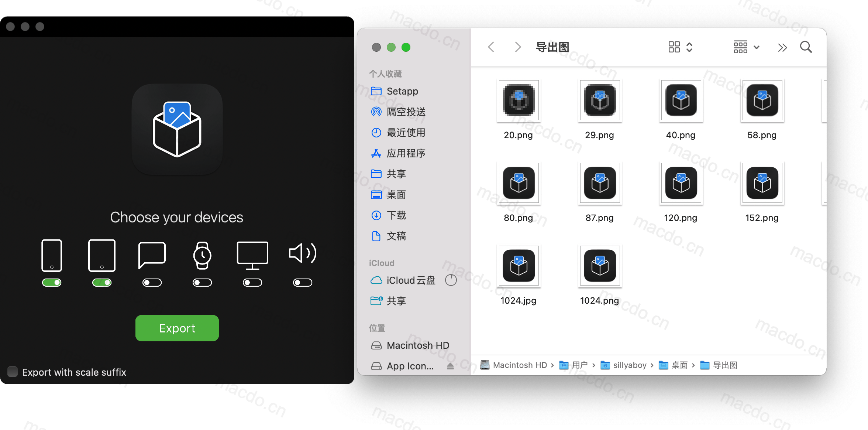Select the 152.png thumbnail

tap(762, 183)
